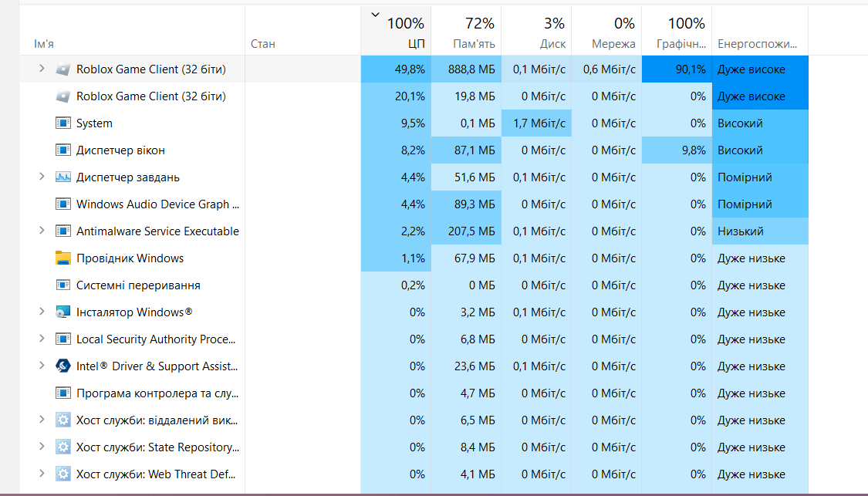
Task: Select the Помірний power cell for Диспетчер завдань
Action: [760, 177]
